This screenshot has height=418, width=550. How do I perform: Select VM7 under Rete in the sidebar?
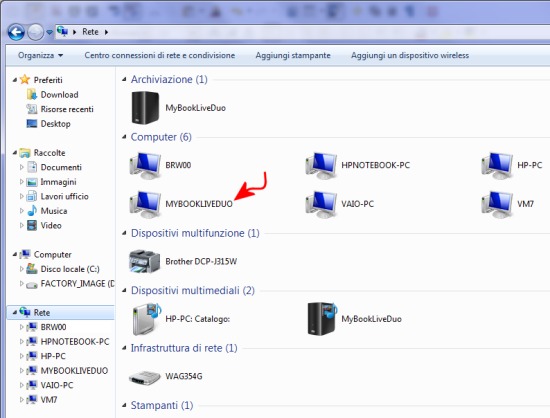click(x=49, y=399)
